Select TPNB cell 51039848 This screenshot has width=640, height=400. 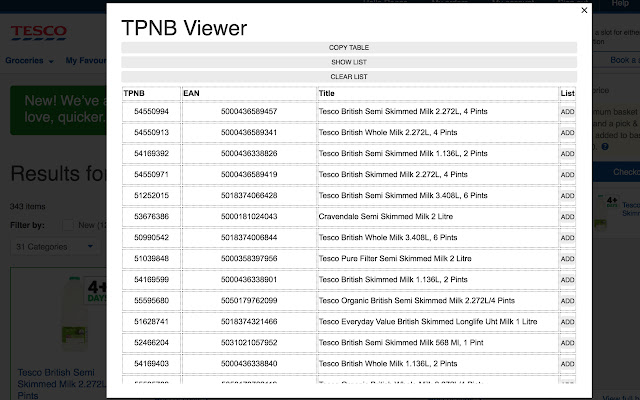(x=151, y=259)
